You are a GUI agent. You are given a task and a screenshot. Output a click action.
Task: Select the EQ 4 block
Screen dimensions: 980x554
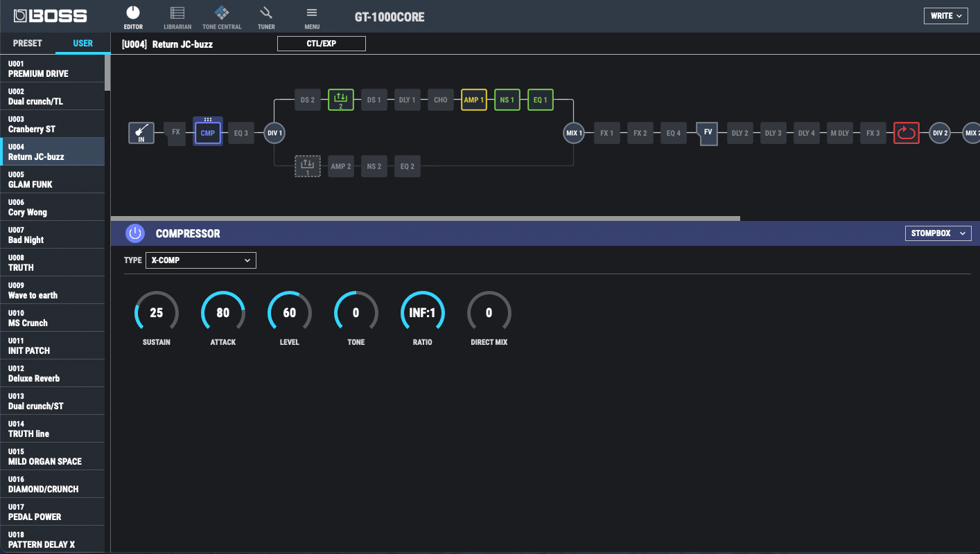tap(674, 133)
